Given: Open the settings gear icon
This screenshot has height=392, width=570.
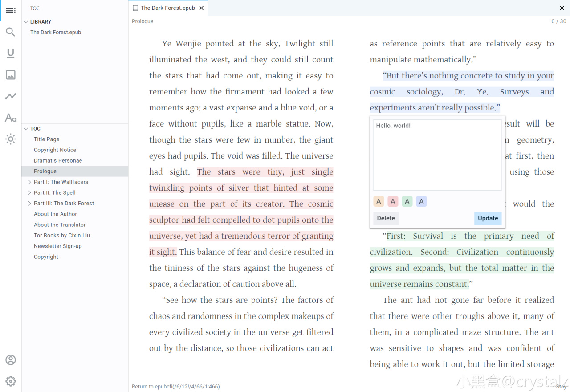Looking at the screenshot, I should pyautogui.click(x=11, y=381).
